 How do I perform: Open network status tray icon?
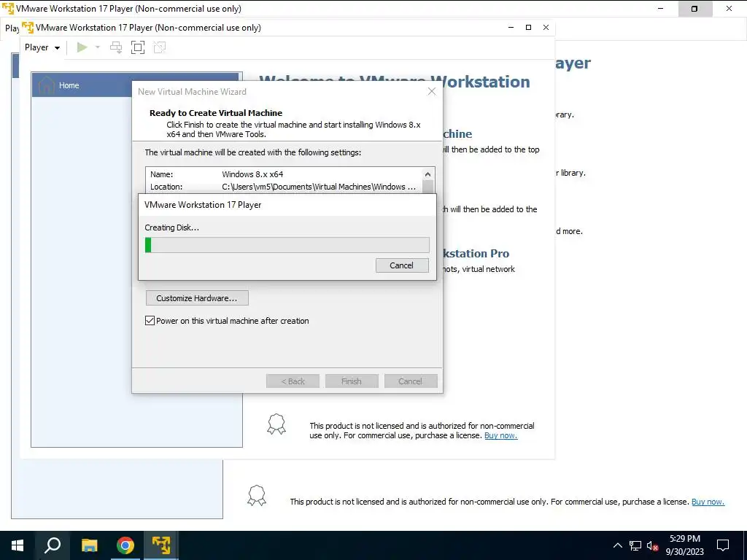pyautogui.click(x=635, y=545)
